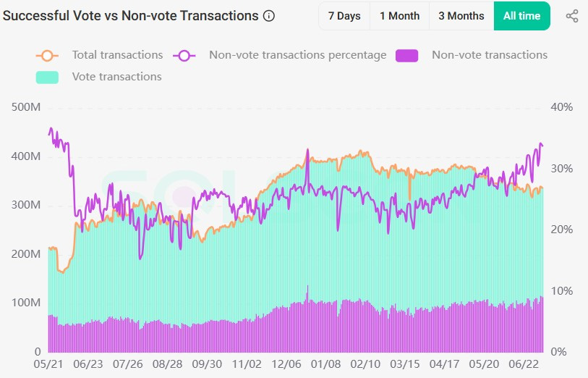Click the teal Vote transactions legend swatch

47,77
